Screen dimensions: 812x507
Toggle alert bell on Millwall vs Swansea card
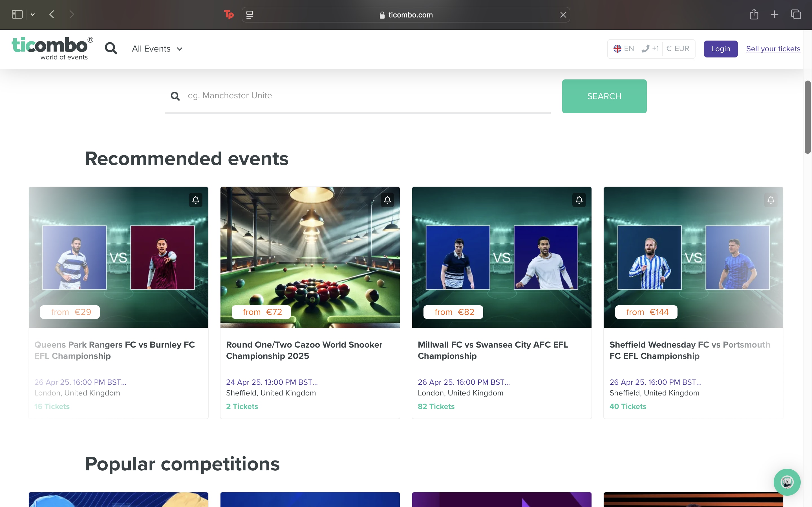[x=579, y=200]
